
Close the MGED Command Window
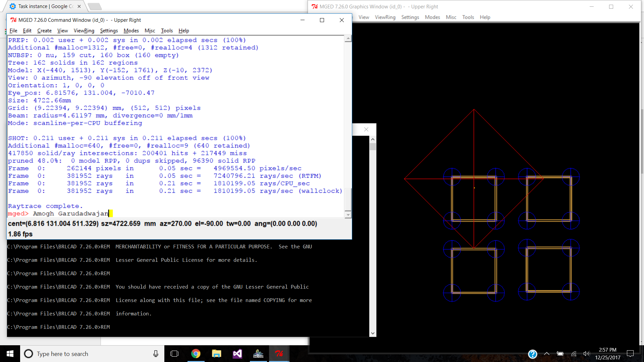[342, 20]
